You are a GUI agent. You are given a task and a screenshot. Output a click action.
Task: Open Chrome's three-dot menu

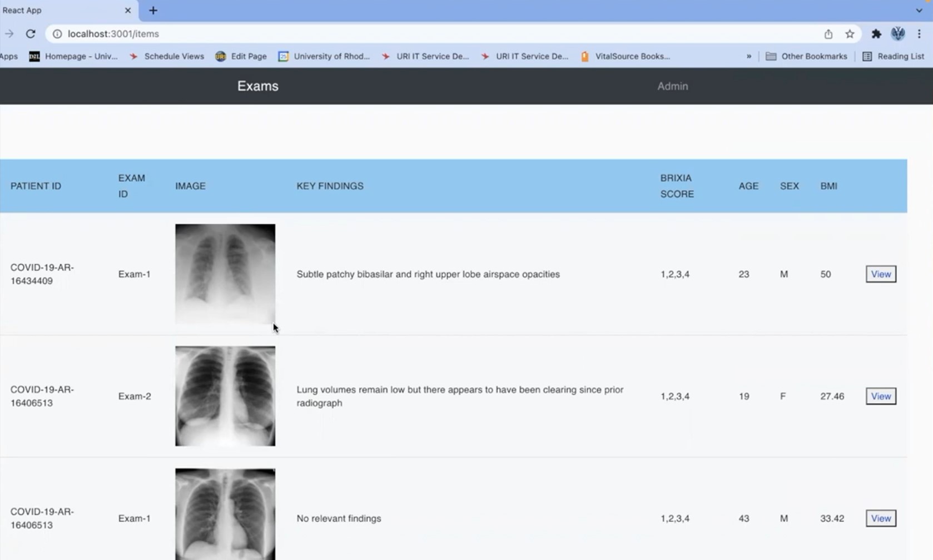(x=919, y=34)
